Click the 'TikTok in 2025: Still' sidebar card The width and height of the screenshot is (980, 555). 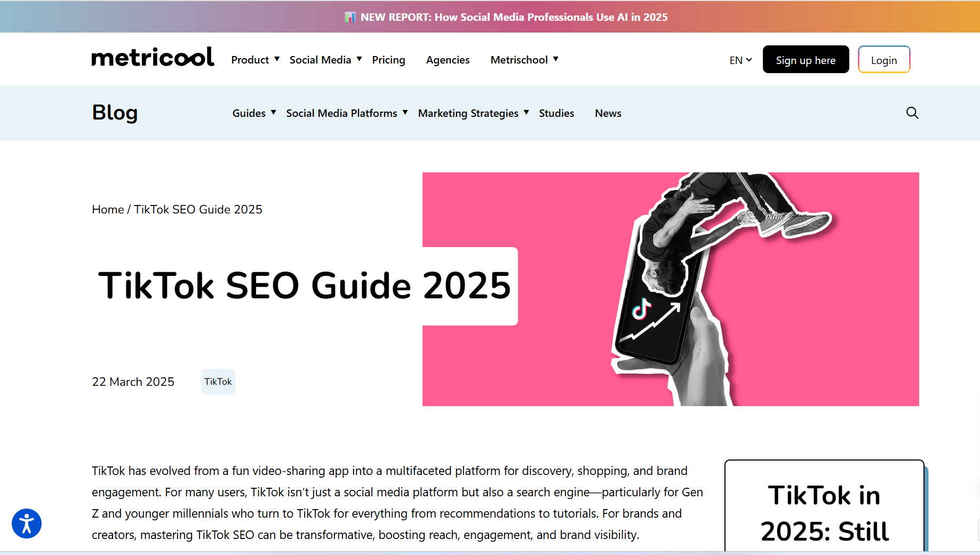[x=824, y=506]
